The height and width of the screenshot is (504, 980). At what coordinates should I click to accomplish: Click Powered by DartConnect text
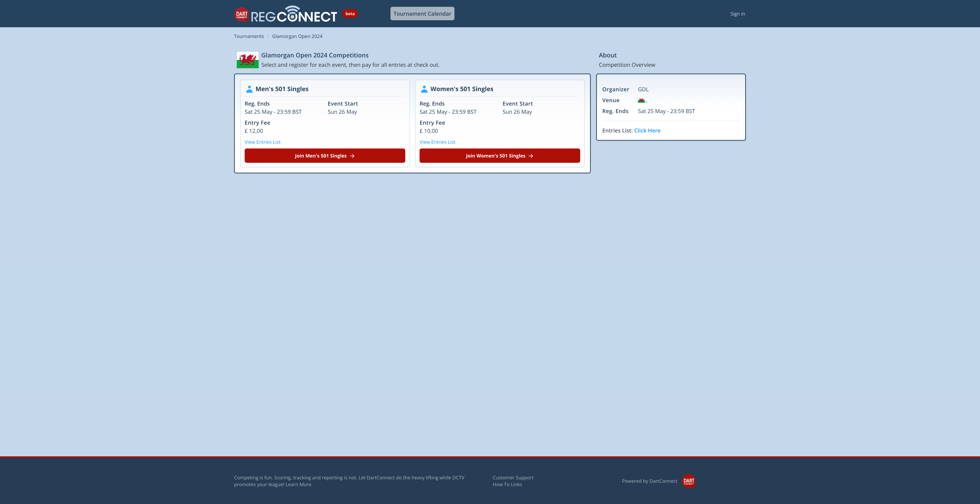650,481
